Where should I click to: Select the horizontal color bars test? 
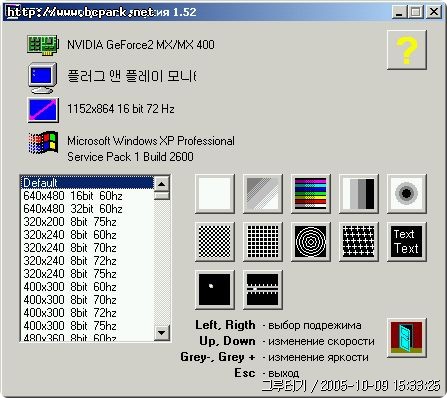click(x=311, y=194)
